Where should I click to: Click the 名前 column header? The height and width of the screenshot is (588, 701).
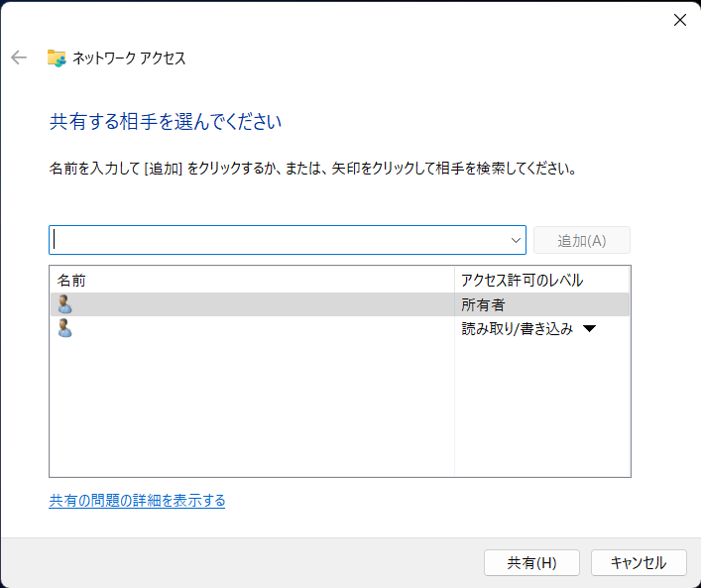point(71,281)
